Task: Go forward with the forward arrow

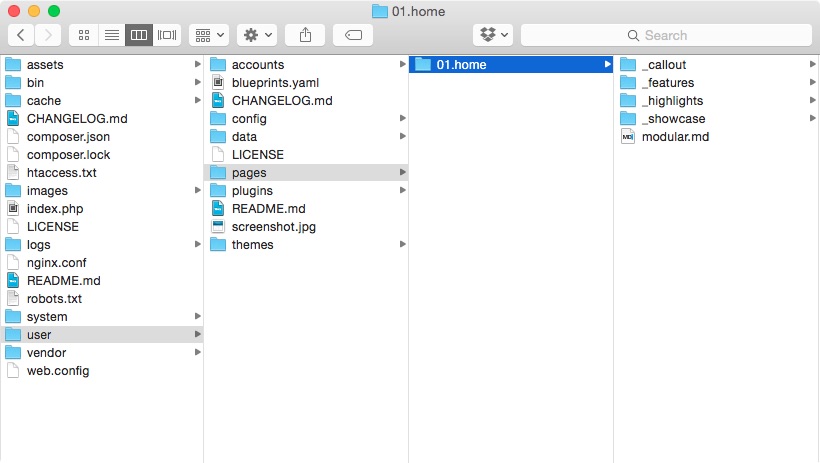Action: click(47, 35)
